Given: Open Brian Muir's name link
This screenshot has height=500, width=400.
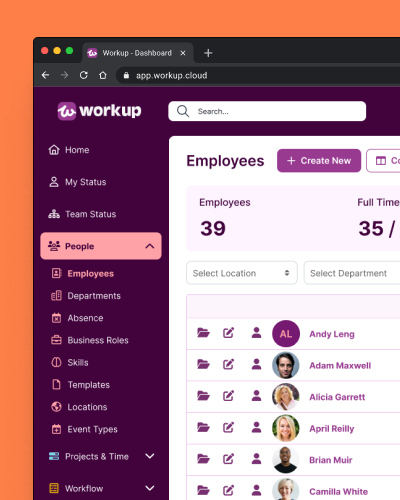Looking at the screenshot, I should (x=331, y=460).
